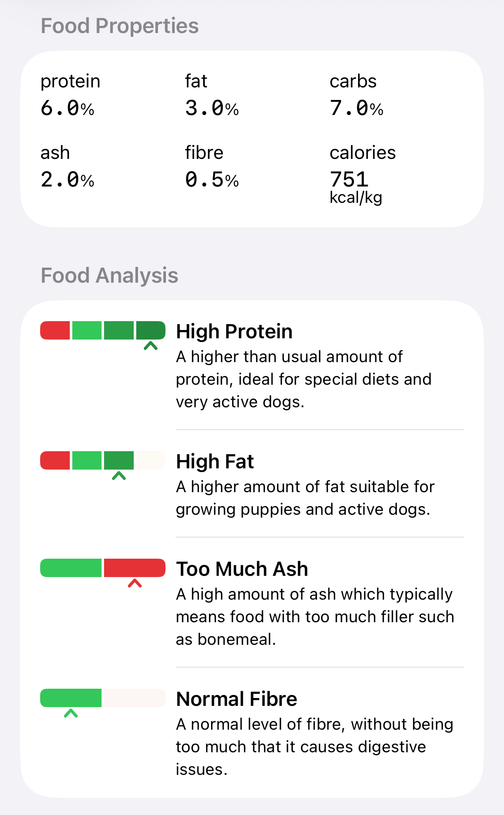Select the darkest green High Protein bar segment
Image resolution: width=504 pixels, height=815 pixels.
[150, 330]
